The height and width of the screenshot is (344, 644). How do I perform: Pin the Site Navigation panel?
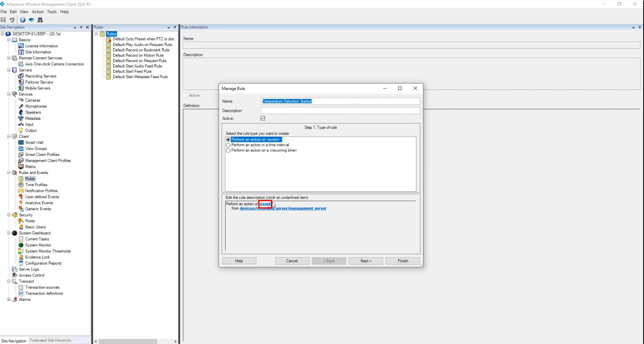[x=81, y=27]
